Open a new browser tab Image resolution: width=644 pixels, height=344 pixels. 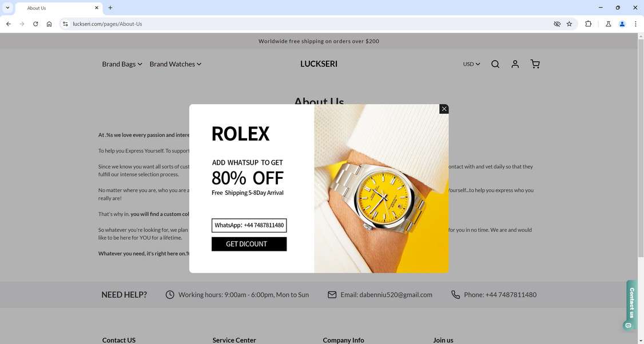110,8
